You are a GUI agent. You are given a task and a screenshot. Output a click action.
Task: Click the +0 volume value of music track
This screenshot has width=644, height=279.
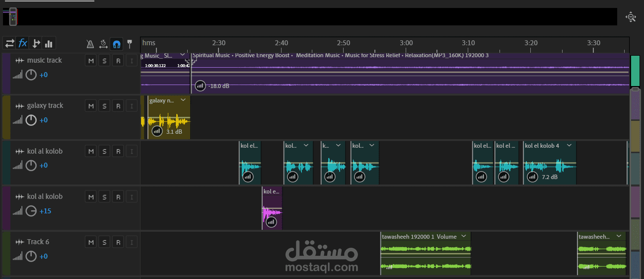44,75
